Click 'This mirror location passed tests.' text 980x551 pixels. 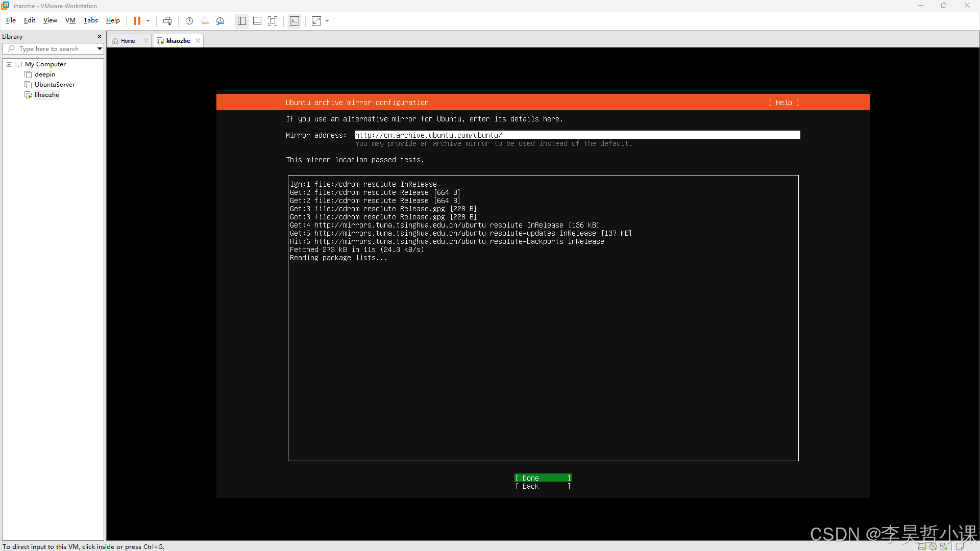click(x=355, y=160)
